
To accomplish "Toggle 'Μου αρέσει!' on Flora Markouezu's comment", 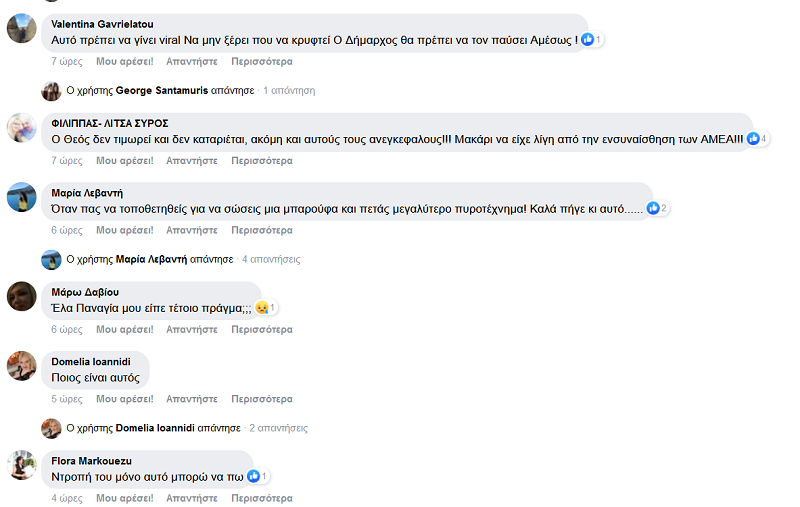I will tap(124, 497).
